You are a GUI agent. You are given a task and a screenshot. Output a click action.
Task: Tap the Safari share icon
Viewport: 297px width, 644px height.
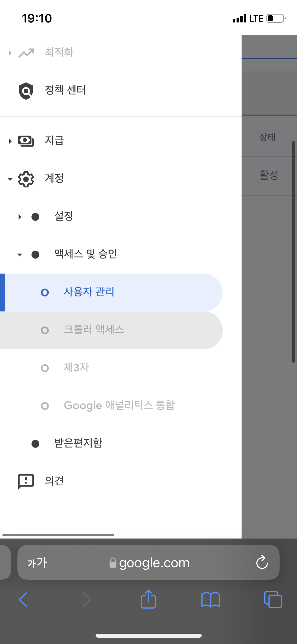point(148,599)
